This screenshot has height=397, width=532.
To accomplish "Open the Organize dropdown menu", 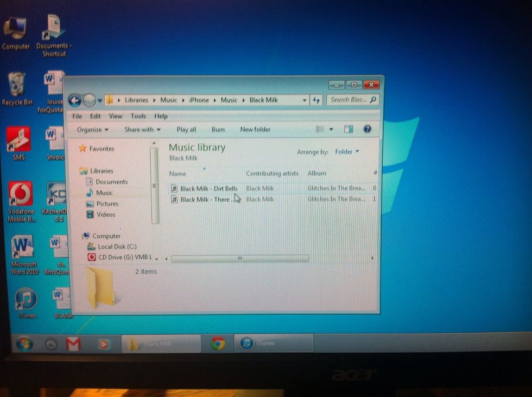I will (92, 130).
